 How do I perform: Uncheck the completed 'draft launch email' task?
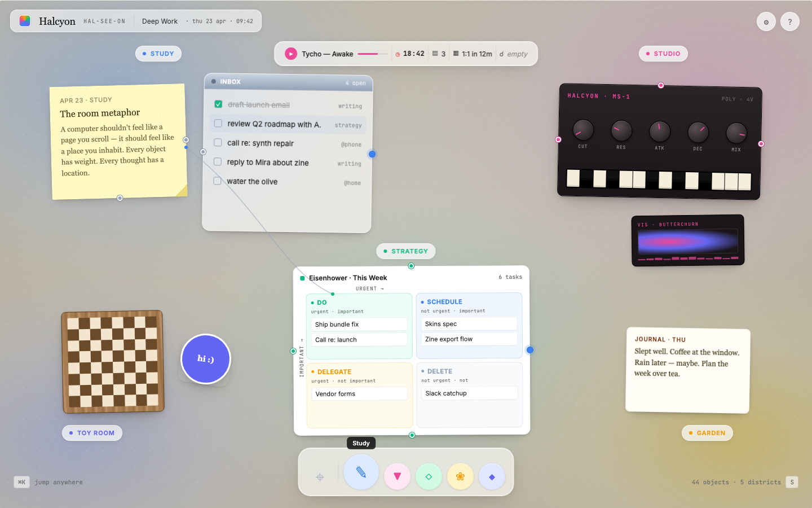tap(218, 104)
